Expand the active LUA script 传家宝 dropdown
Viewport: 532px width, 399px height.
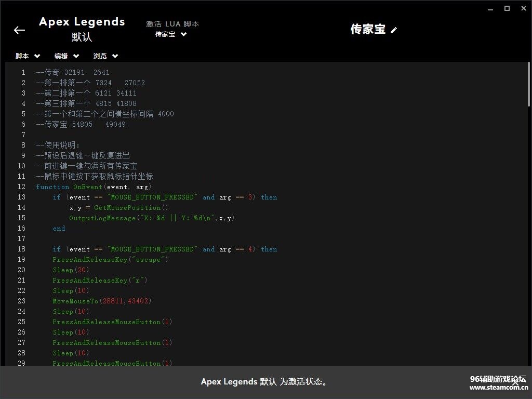pyautogui.click(x=171, y=34)
